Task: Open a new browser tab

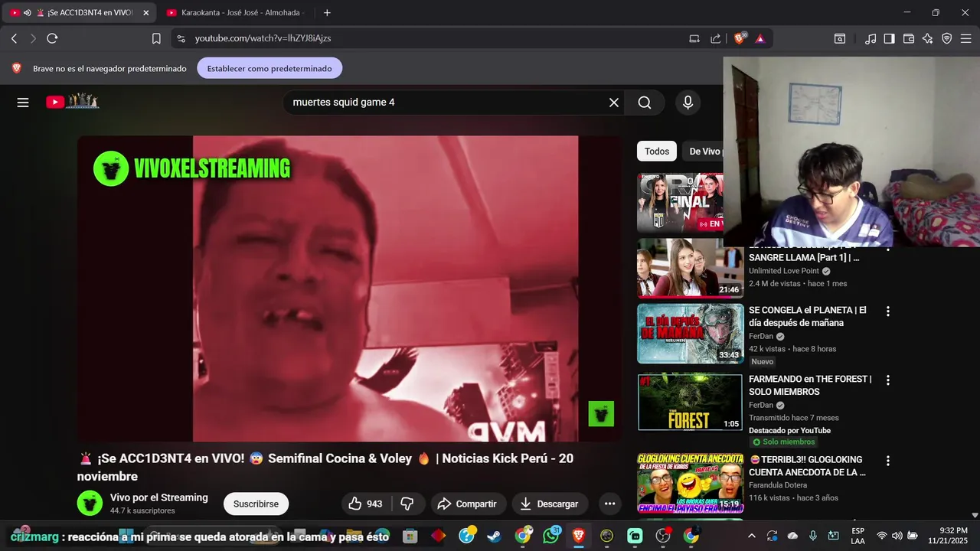Action: (x=327, y=13)
